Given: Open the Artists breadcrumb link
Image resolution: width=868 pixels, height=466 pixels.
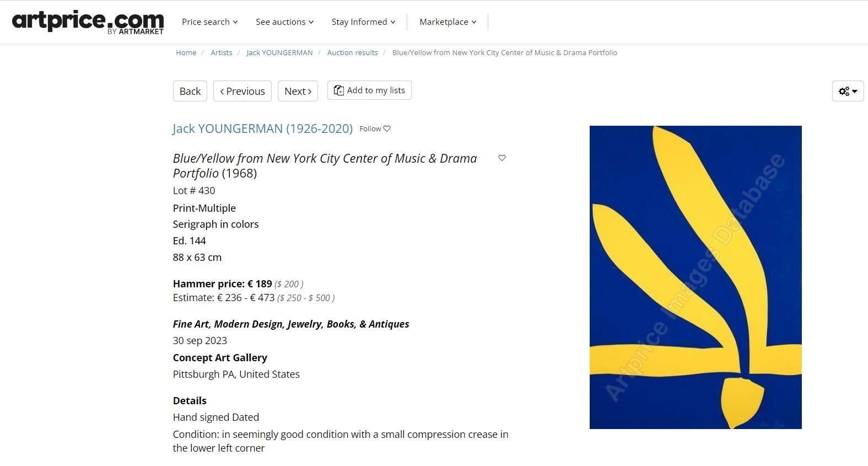Looking at the screenshot, I should tap(222, 52).
